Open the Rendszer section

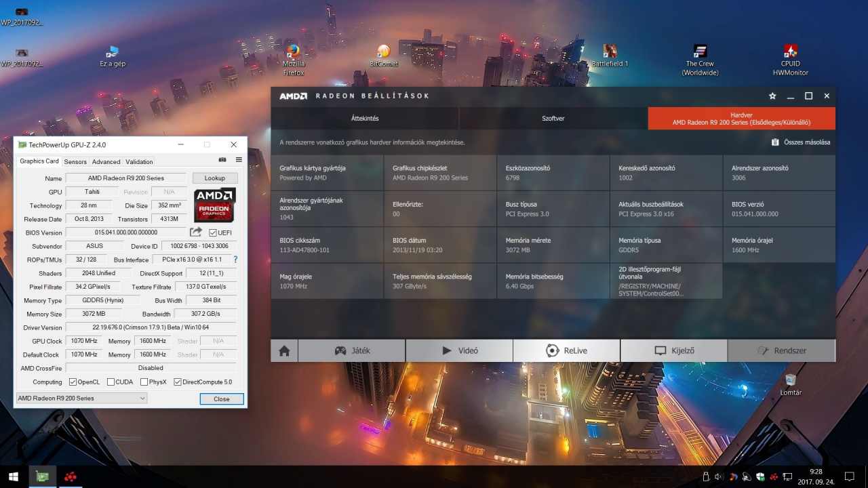click(781, 350)
